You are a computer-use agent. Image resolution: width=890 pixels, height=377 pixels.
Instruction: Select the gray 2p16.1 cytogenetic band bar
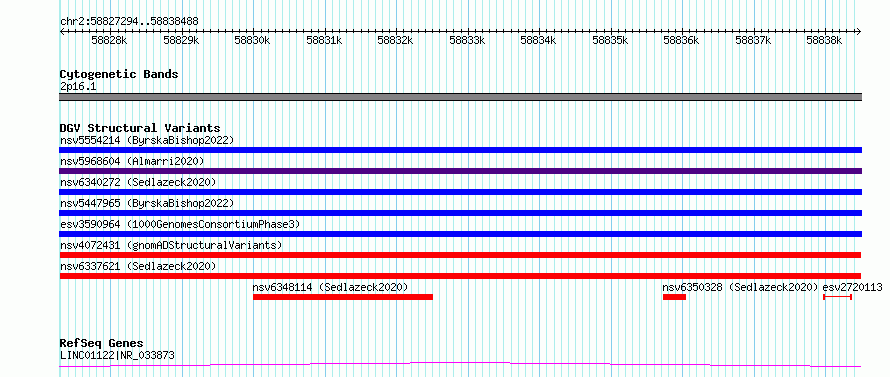(460, 97)
